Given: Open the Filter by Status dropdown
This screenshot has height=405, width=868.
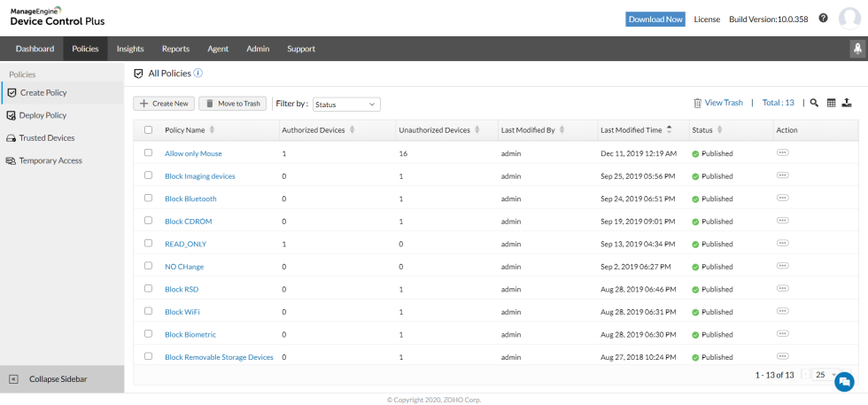Looking at the screenshot, I should click(x=346, y=105).
